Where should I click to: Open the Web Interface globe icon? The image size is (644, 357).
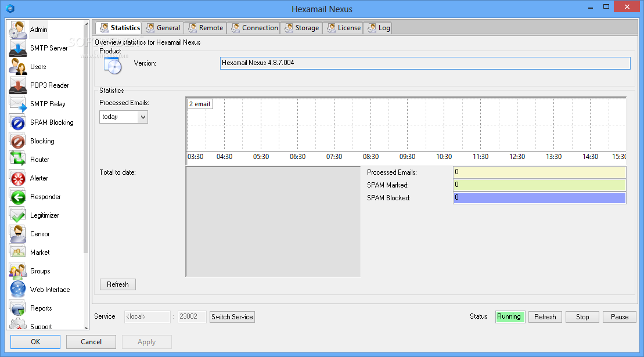(17, 289)
